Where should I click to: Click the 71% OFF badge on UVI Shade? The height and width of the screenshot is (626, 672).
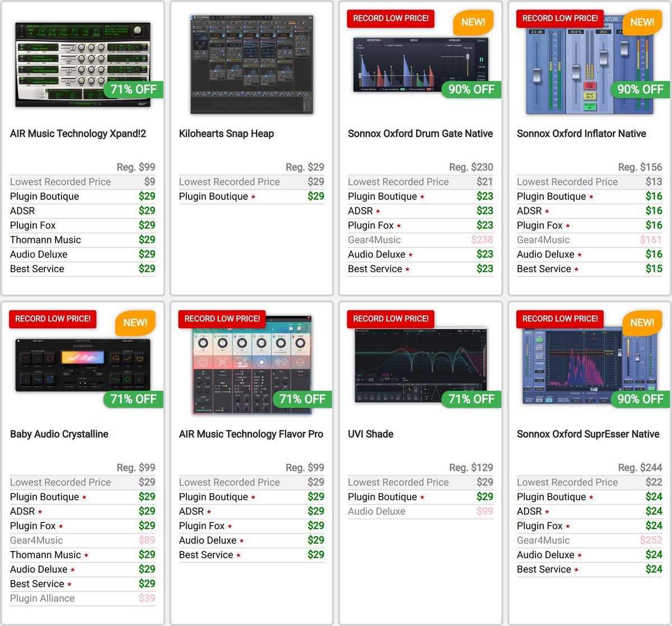pos(471,399)
